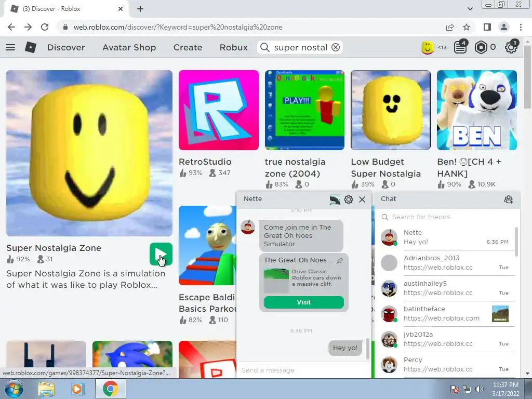Open the Windows Start button
This screenshot has height=399, width=532.
[x=14, y=389]
